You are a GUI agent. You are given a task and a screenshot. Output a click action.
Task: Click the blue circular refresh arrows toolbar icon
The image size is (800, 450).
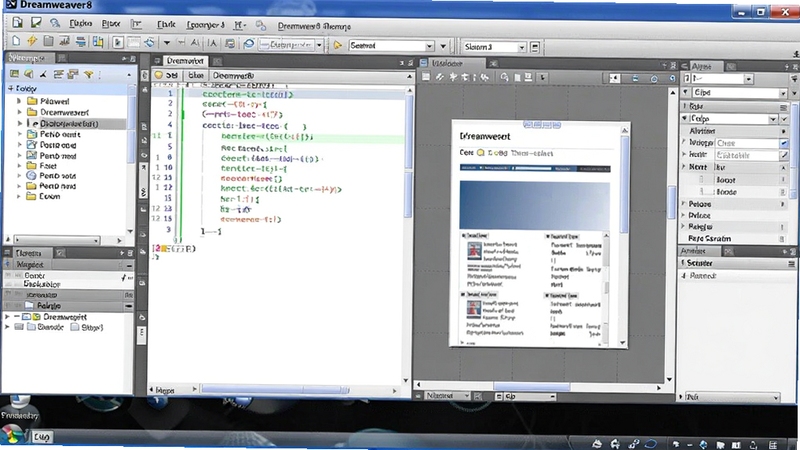click(x=149, y=43)
